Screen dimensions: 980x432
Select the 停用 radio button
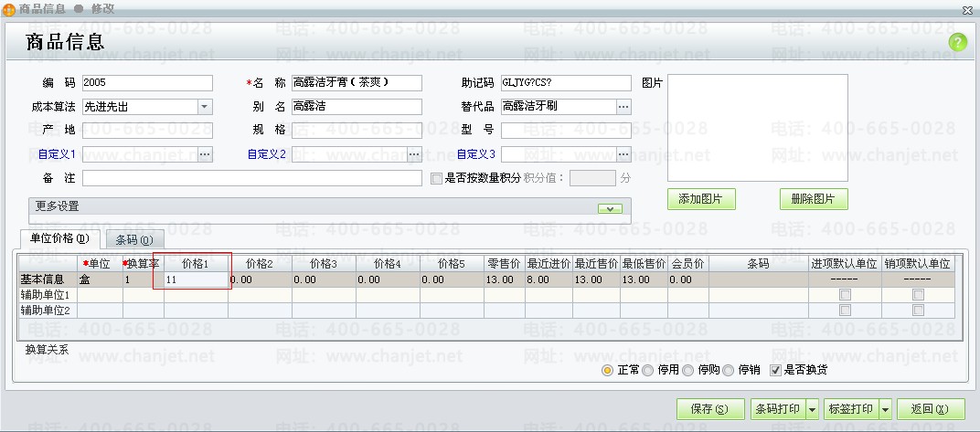(x=648, y=371)
